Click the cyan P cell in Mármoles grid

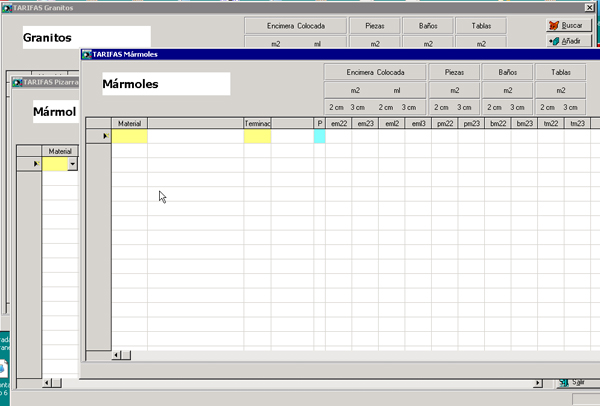coord(320,136)
